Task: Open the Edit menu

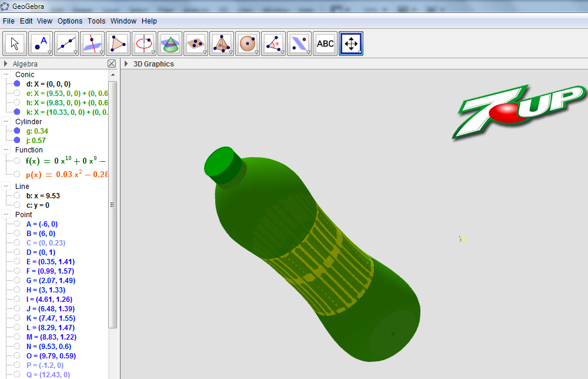Action: tap(26, 21)
